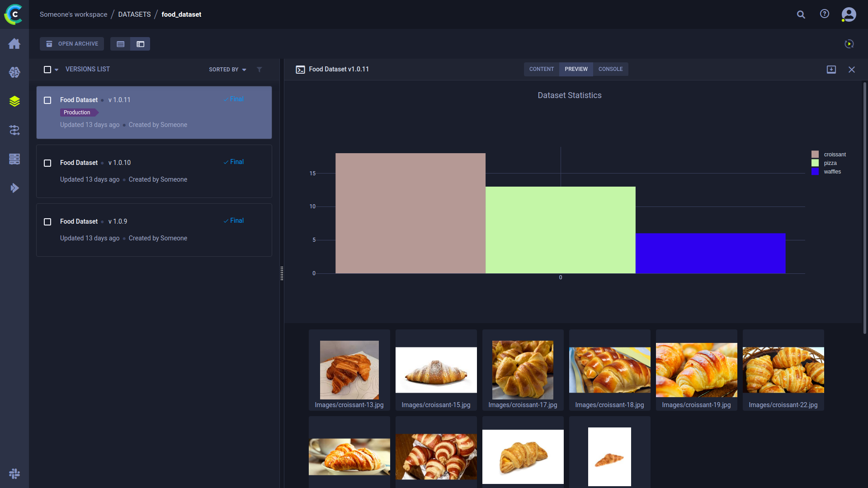Screen dimensions: 868x488
Task: Select Food Dataset v1.0.9 version row
Action: tap(154, 230)
